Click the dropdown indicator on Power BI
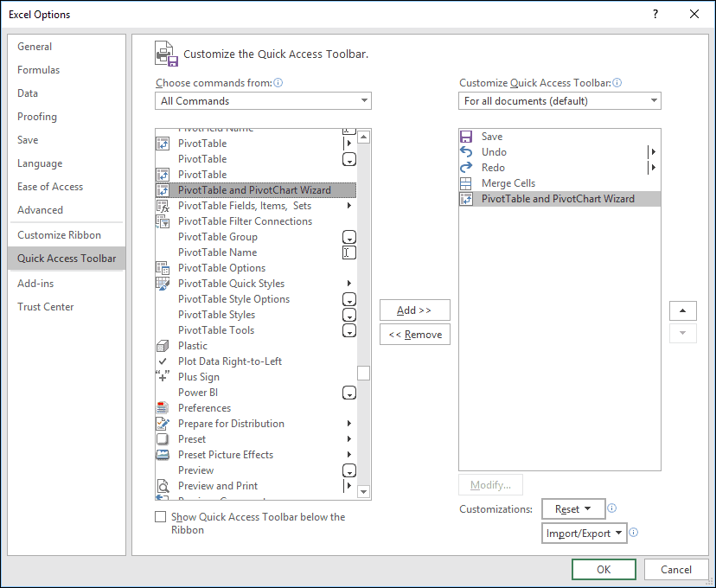716x588 pixels. coord(349,393)
